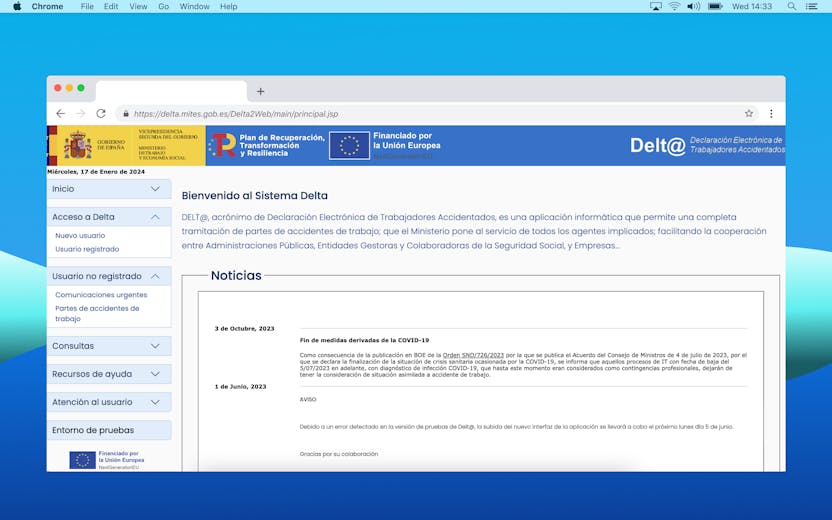Open the View menu in menu bar
832x520 pixels.
[x=138, y=6]
